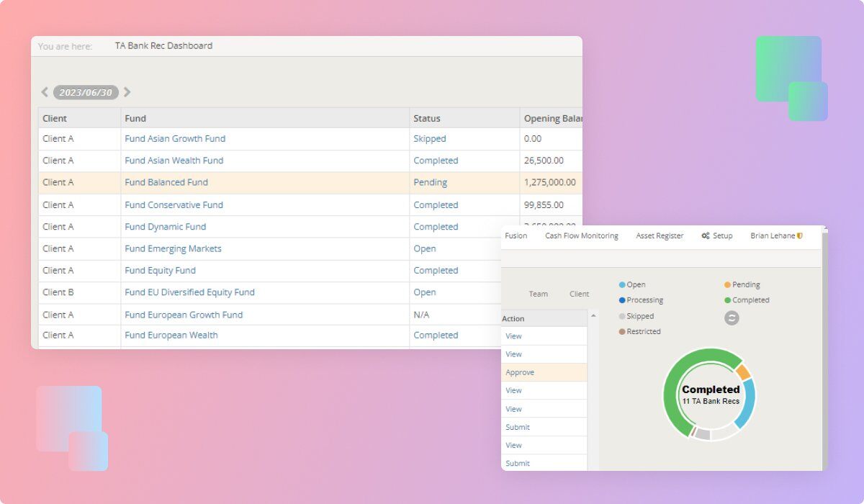Image resolution: width=864 pixels, height=504 pixels.
Task: Advance to the next date with right chevron
Action: (x=127, y=92)
